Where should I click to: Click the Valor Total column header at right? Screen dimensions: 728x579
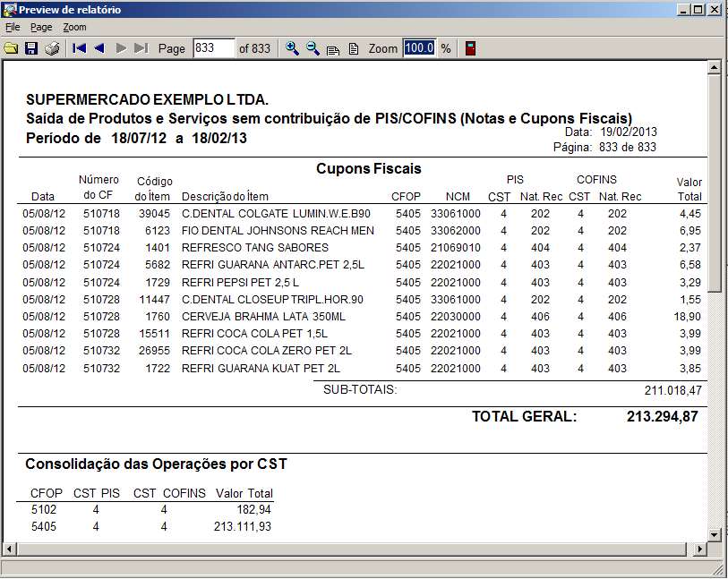pyautogui.click(x=689, y=190)
